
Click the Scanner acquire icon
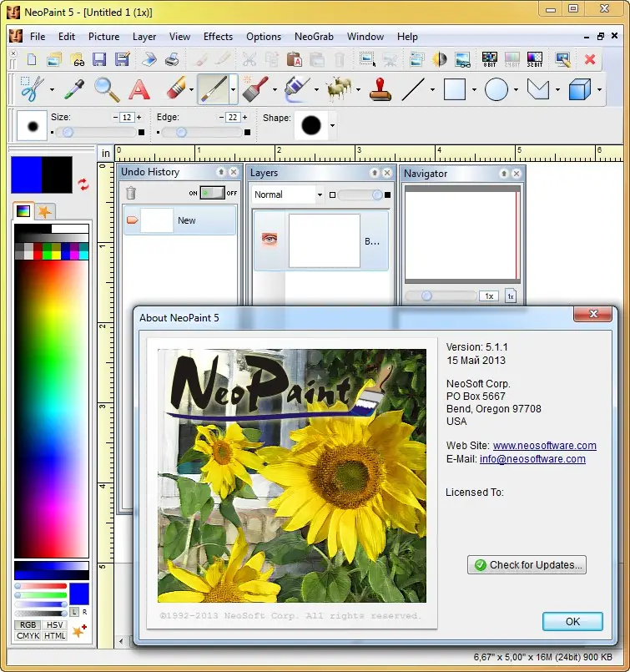(149, 59)
